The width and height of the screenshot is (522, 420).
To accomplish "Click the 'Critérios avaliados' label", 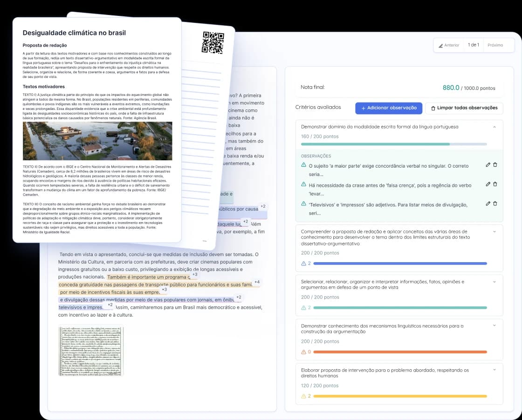I will (318, 107).
